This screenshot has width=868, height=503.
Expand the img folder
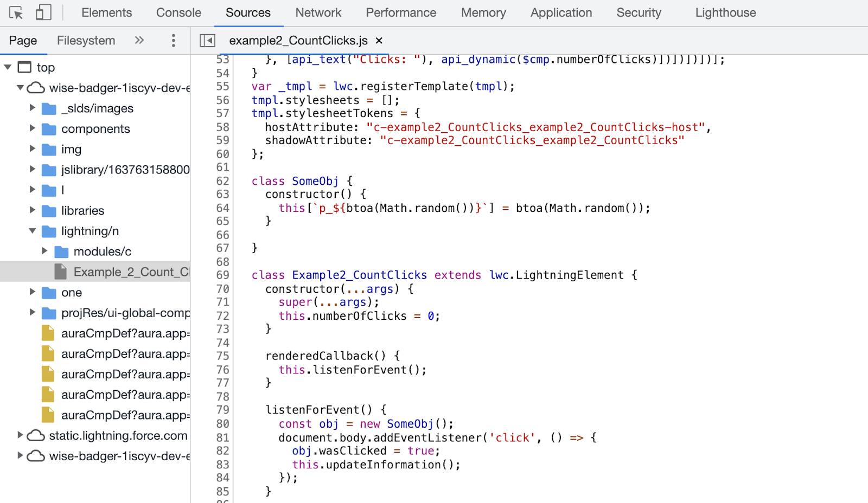coord(32,149)
